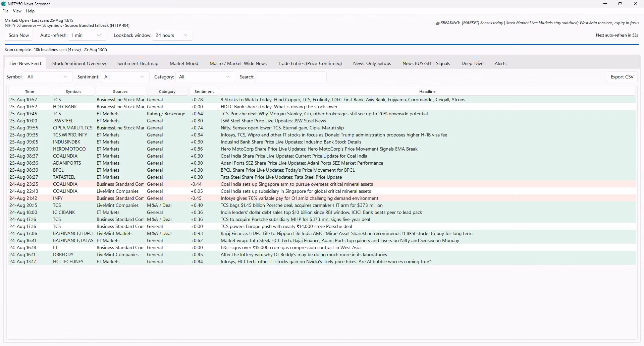Select the 'BPCL Share Price Live Updates' headline
Viewport: 644px width, 346px height.
287,170
